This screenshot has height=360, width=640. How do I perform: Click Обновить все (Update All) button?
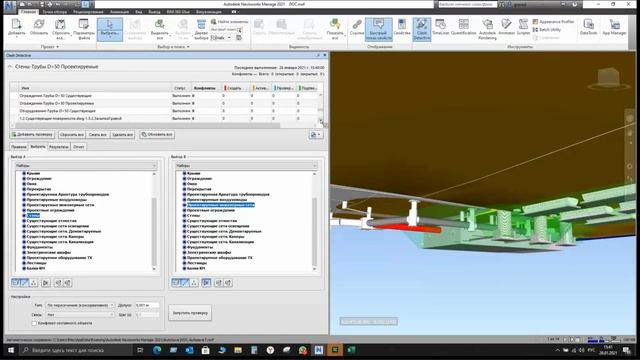pos(157,134)
